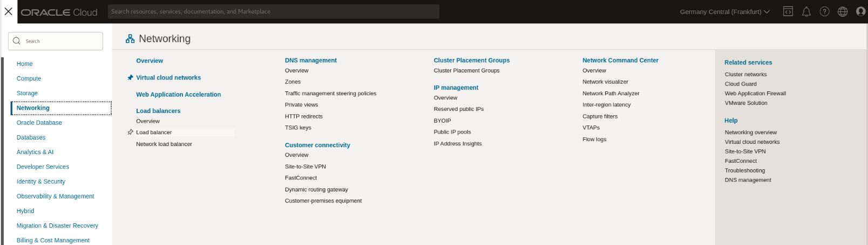Image resolution: width=868 pixels, height=245 pixels.
Task: Open the Germany Central (Frankfurt) region dropdown
Action: click(724, 11)
